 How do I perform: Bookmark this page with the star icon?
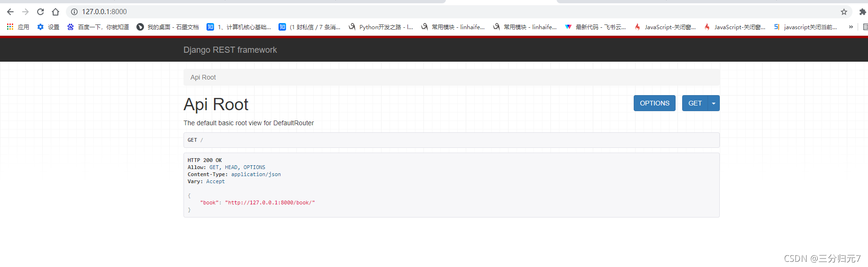[844, 12]
